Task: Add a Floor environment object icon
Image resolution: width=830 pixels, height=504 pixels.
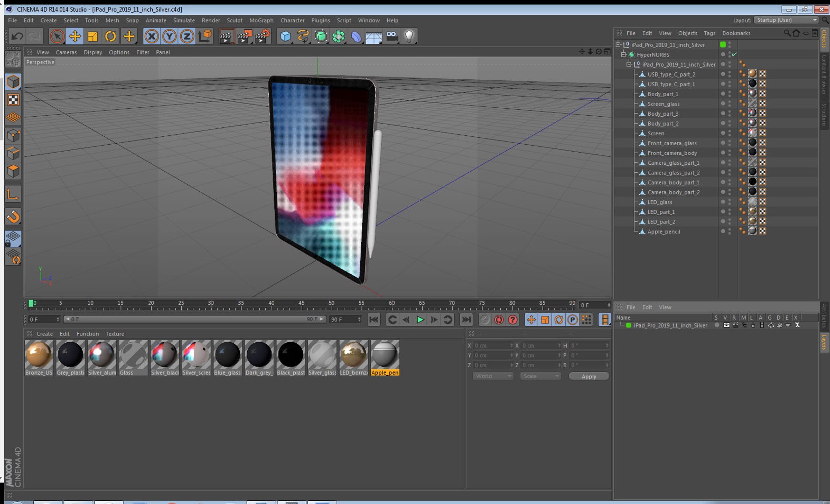Action: [x=374, y=36]
